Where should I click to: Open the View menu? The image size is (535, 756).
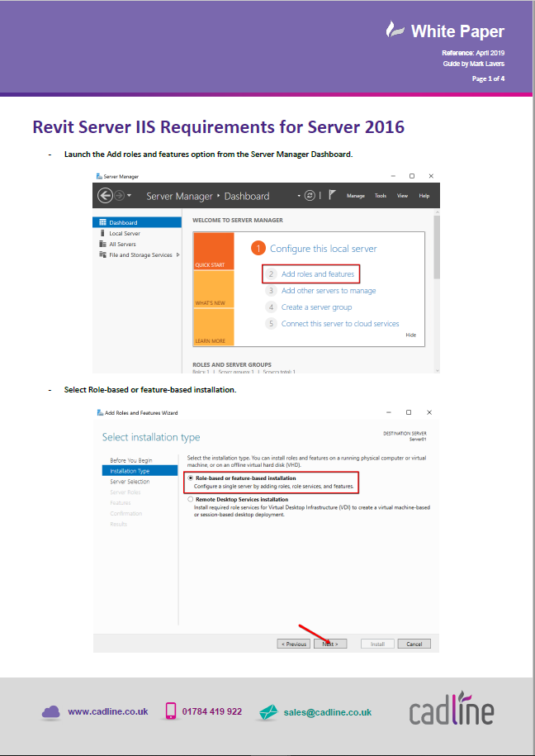402,196
